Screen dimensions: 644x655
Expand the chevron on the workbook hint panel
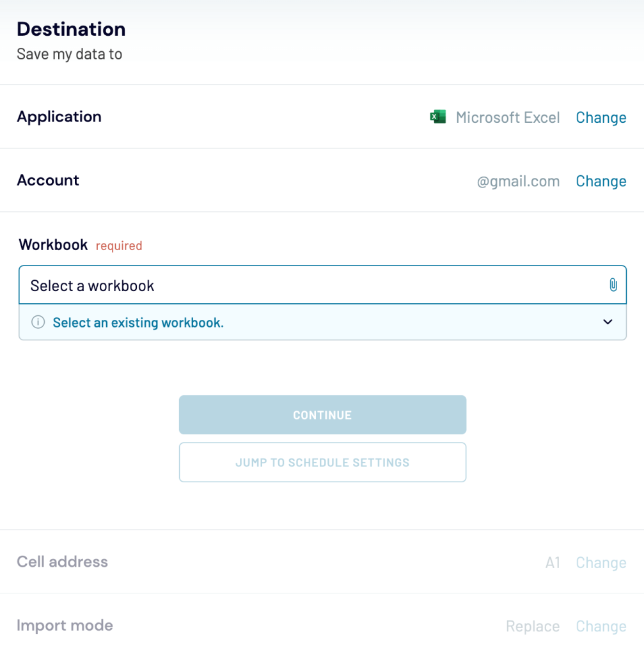pos(607,322)
